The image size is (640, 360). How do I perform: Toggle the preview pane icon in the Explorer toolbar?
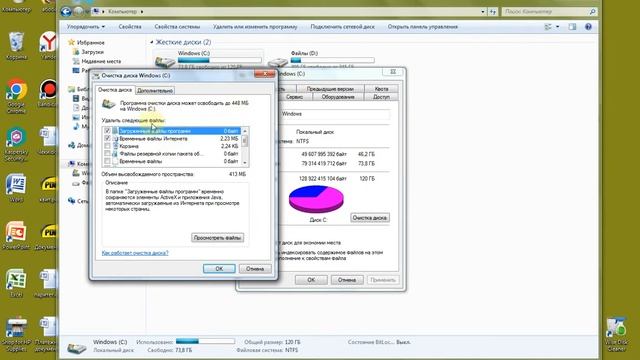pyautogui.click(x=572, y=27)
